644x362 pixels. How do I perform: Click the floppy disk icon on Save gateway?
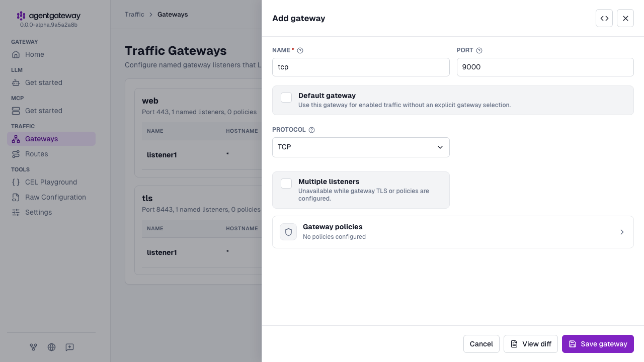pyautogui.click(x=573, y=344)
